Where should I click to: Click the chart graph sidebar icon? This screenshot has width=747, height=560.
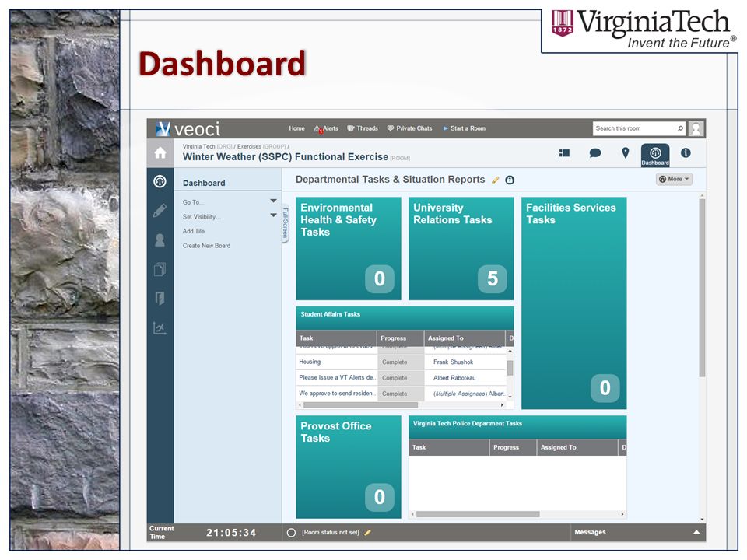click(160, 328)
